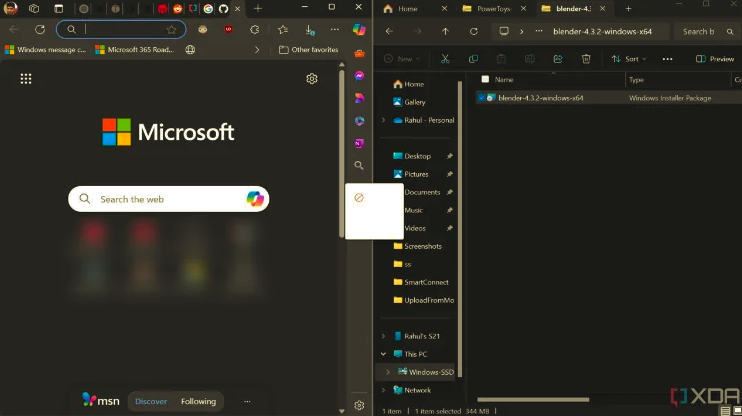Go up one folder in Explorer
Viewport: 742px width, 416px height.
pyautogui.click(x=445, y=31)
